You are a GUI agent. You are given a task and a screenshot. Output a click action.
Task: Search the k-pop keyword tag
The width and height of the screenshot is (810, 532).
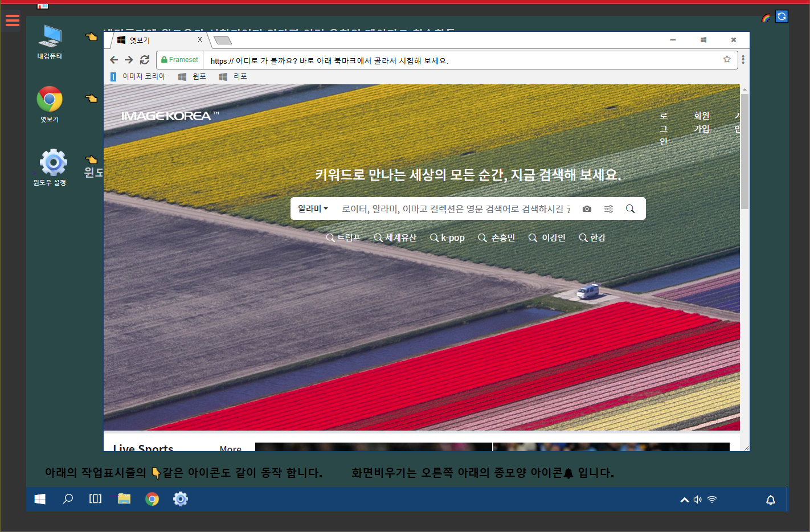coord(447,238)
